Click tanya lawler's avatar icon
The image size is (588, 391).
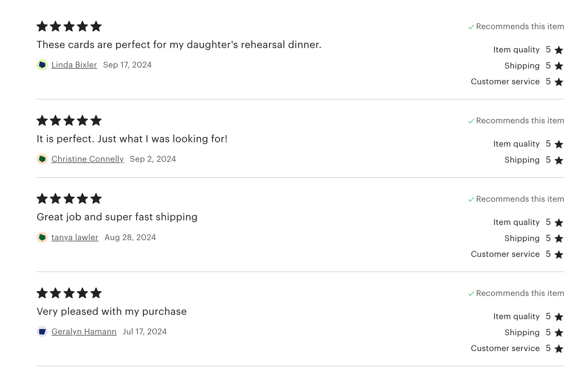pos(42,237)
